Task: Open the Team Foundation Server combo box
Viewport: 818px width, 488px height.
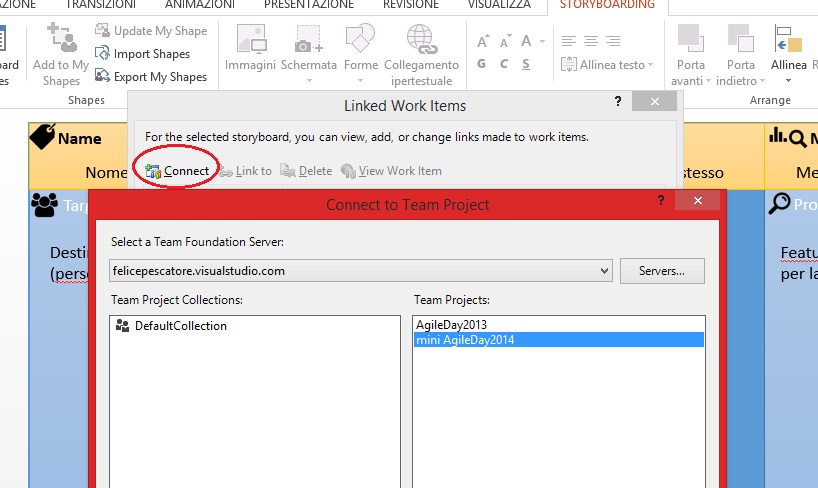Action: tap(360, 271)
